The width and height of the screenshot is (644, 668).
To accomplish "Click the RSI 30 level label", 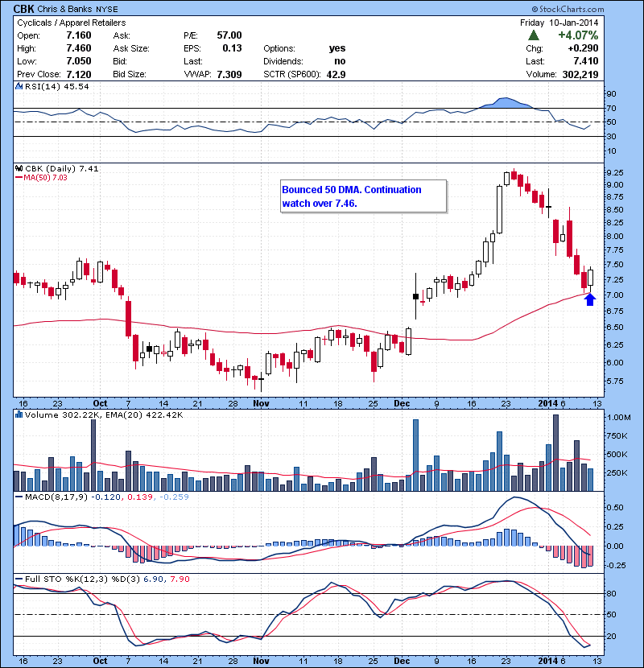I will pyautogui.click(x=611, y=137).
